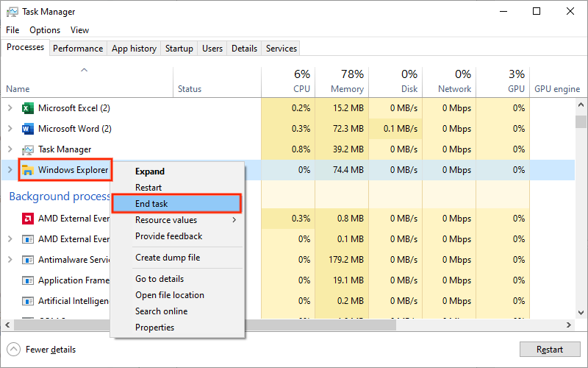This screenshot has height=368, width=588.
Task: Choose Restart in the context menu
Action: tap(177, 188)
